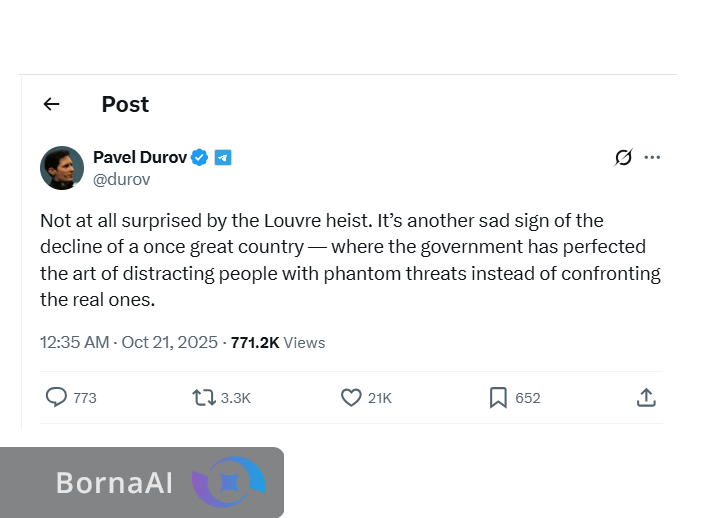Open the three-dot more options menu
The height and width of the screenshot is (518, 718).
pos(652,157)
